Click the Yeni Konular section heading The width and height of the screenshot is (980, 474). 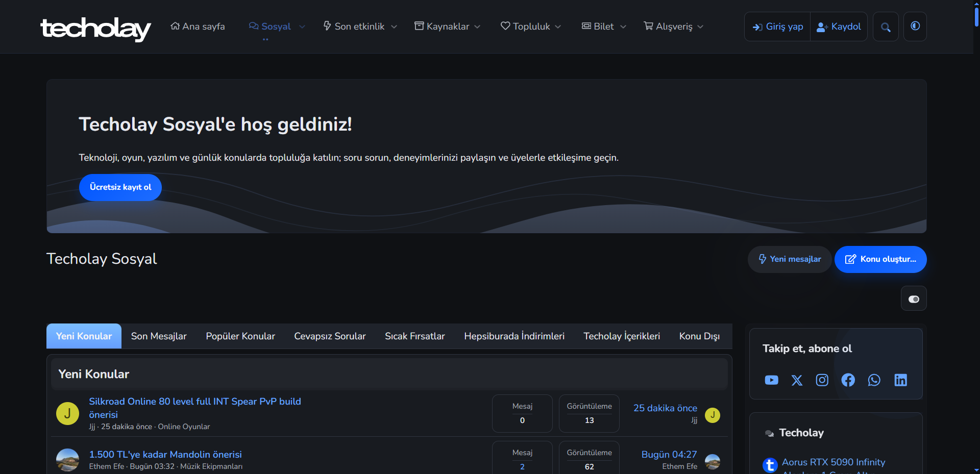pyautogui.click(x=93, y=374)
